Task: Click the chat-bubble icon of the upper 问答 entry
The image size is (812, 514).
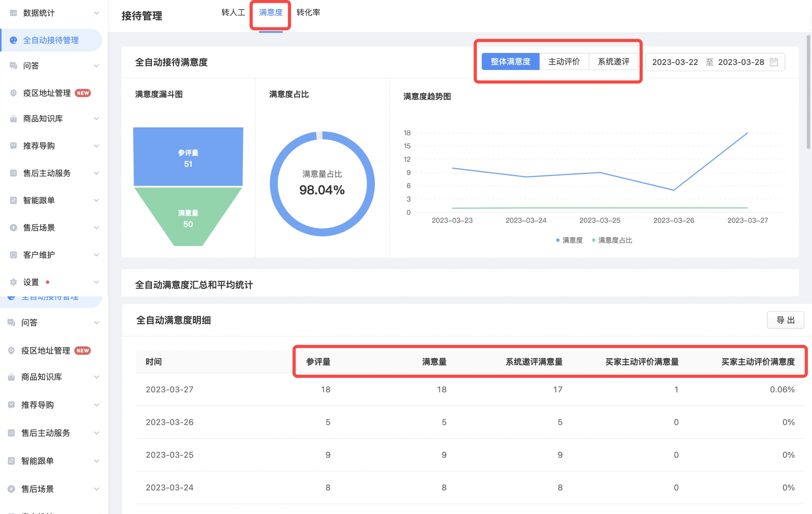Action: click(x=13, y=66)
